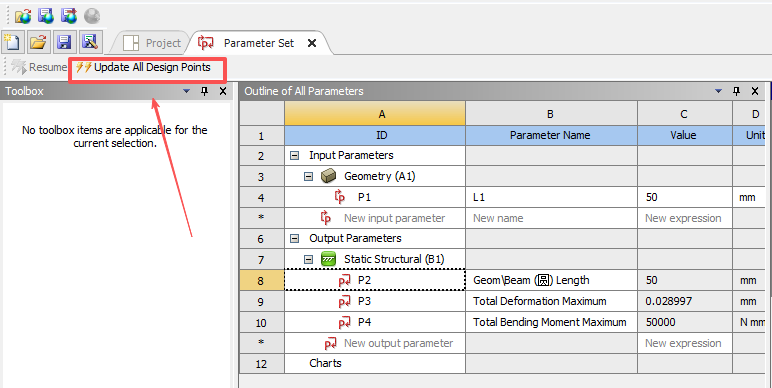The image size is (772, 388).
Task: Select column B header
Action: click(x=551, y=114)
